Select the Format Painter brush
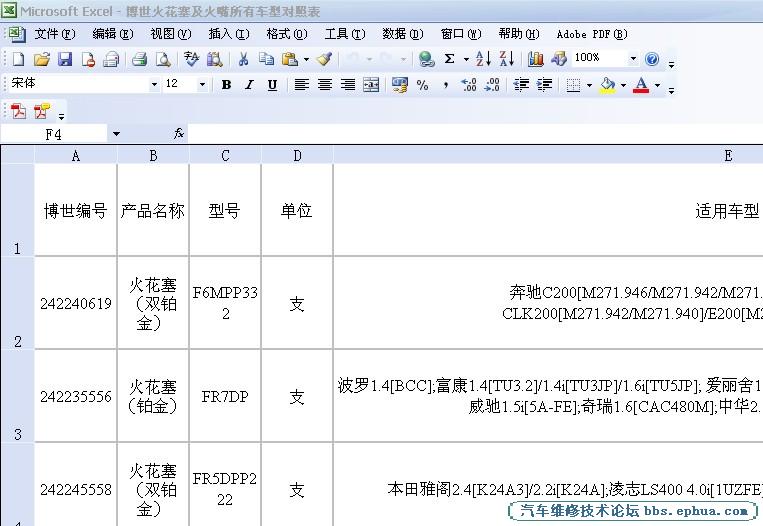763x526 pixels. click(x=324, y=59)
